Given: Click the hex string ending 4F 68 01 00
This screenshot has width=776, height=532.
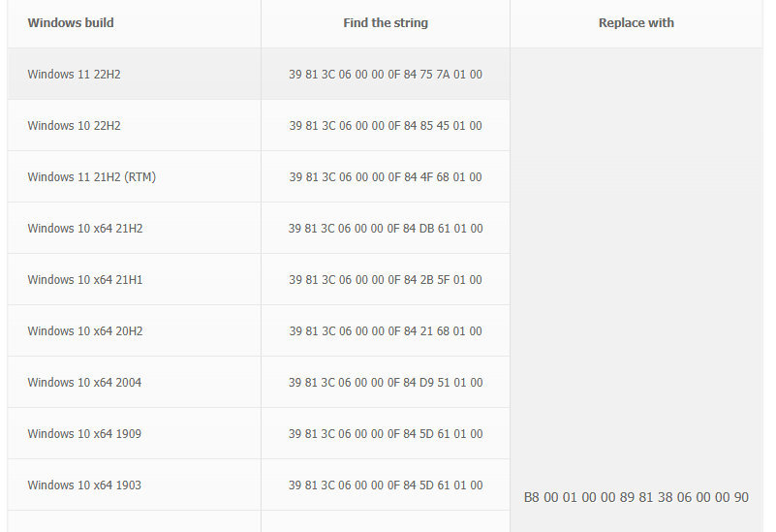Looking at the screenshot, I should pos(386,177).
